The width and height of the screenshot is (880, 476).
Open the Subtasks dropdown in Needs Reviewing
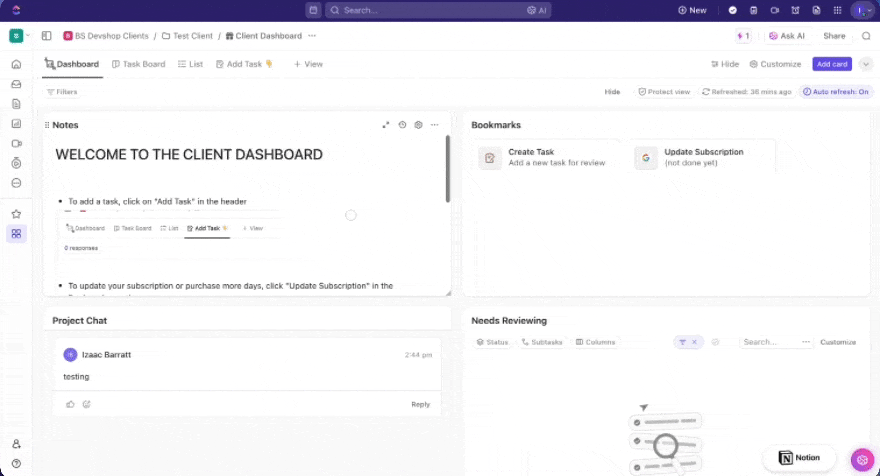coord(542,342)
